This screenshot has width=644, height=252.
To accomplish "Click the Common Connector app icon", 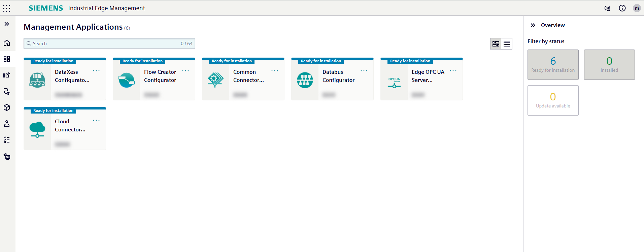I will (x=216, y=80).
